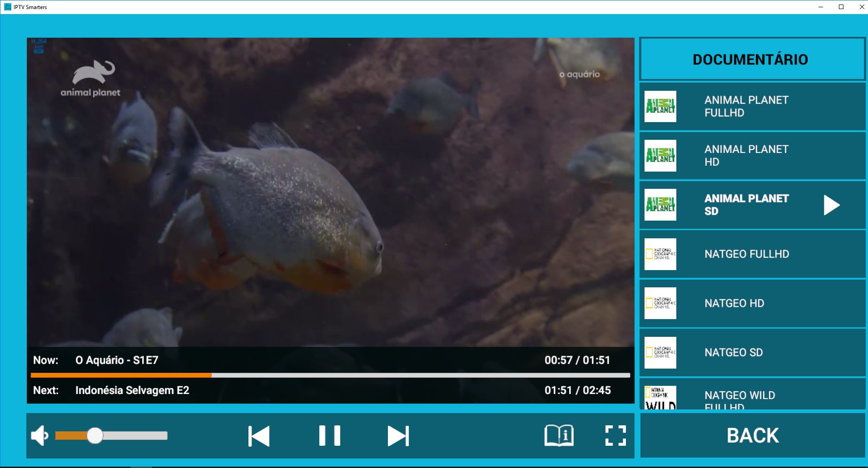Mute audio with the speaker icon
868x468 pixels.
tap(40, 436)
